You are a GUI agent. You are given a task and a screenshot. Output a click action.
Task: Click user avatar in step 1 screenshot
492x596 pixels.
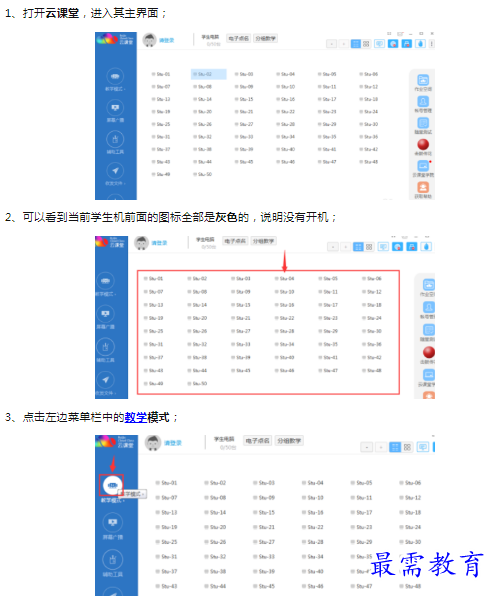click(x=149, y=40)
